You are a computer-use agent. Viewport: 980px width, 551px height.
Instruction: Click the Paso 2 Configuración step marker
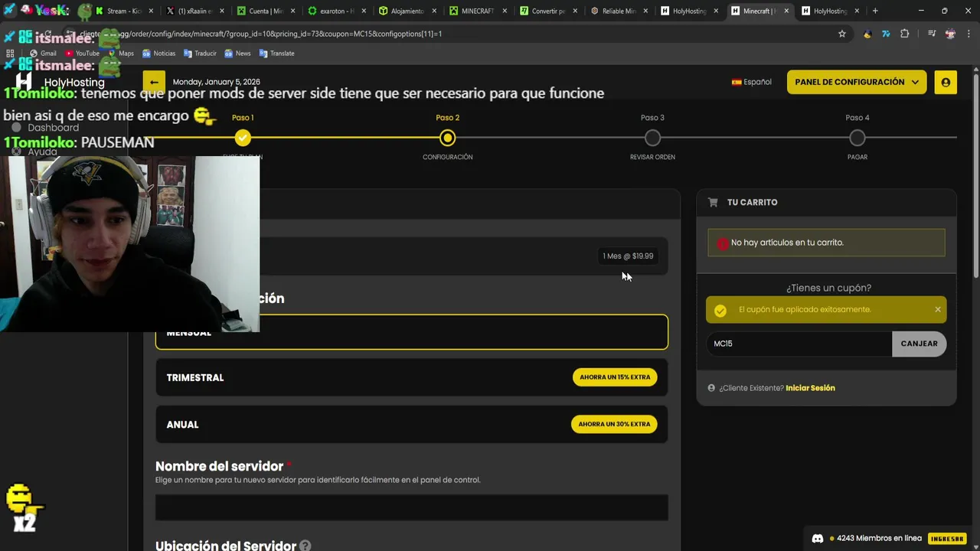(448, 138)
